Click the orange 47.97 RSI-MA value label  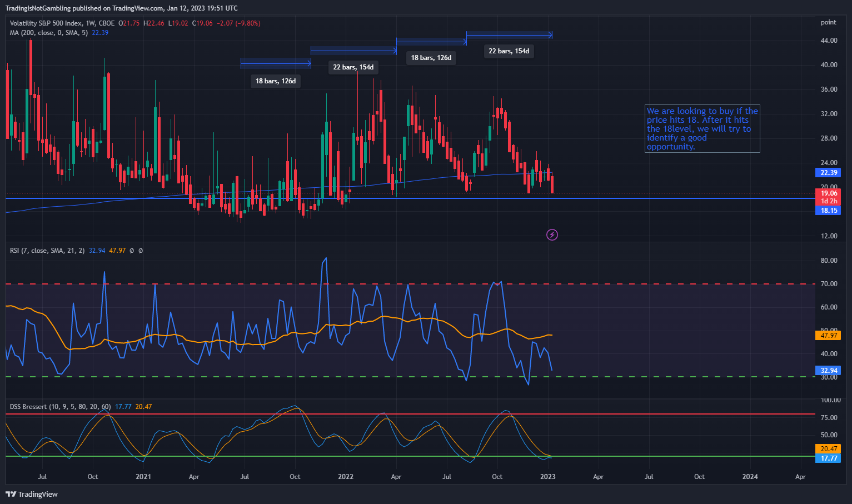tap(828, 336)
